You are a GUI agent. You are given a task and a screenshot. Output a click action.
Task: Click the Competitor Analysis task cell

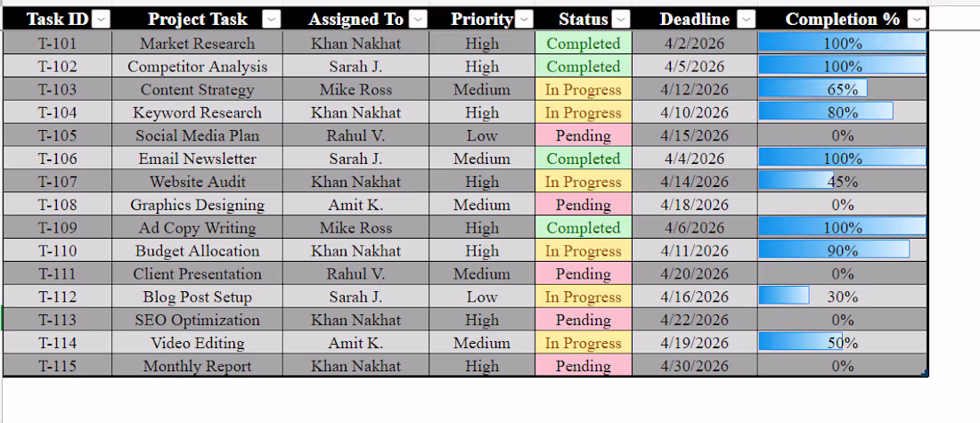pyautogui.click(x=197, y=66)
